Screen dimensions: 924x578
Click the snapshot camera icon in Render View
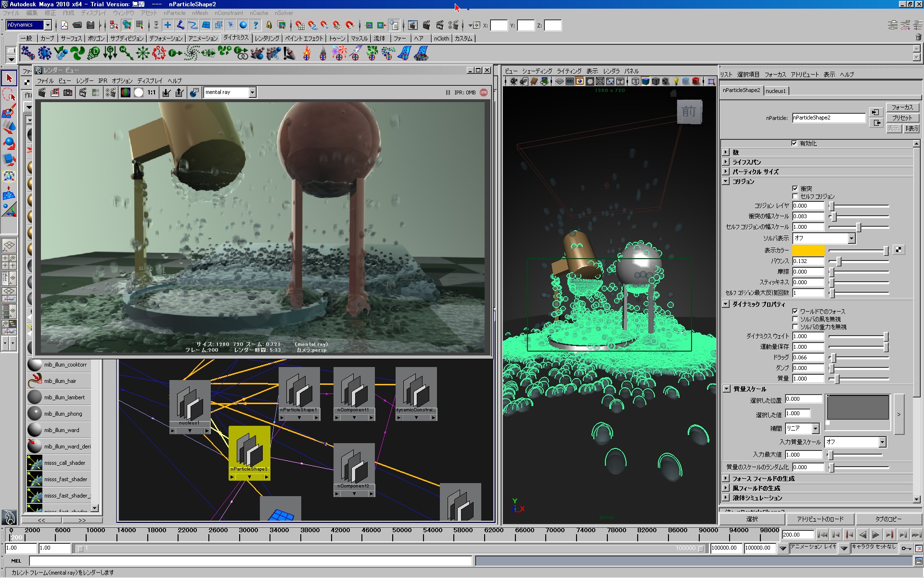tap(68, 92)
